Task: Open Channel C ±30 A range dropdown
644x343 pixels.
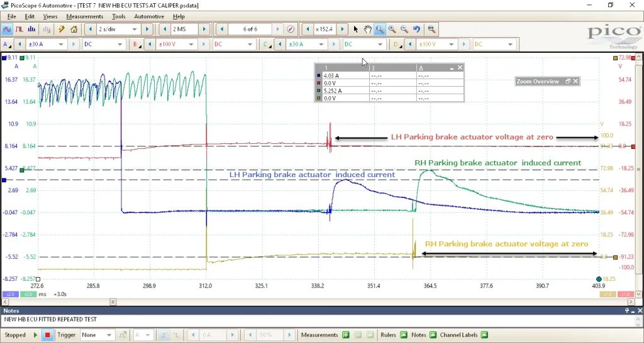Action: click(x=321, y=45)
